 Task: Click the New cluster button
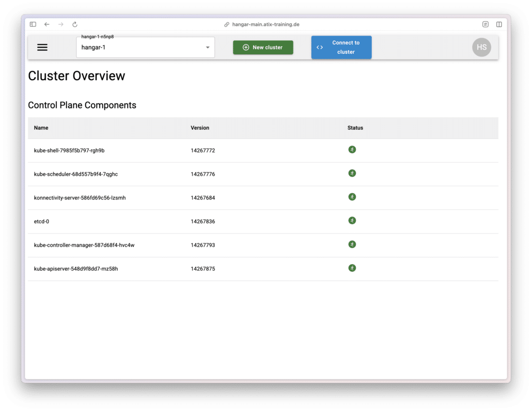tap(263, 48)
